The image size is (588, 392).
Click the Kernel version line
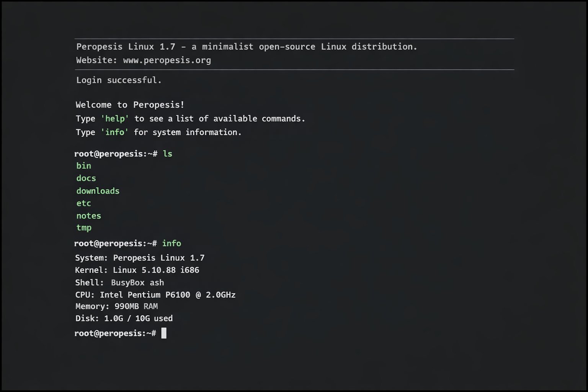click(x=137, y=270)
